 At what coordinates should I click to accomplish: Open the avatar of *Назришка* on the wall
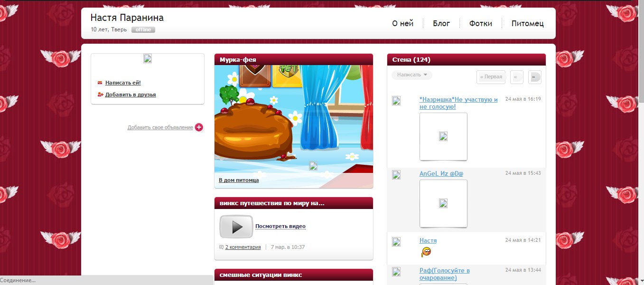coord(396,101)
